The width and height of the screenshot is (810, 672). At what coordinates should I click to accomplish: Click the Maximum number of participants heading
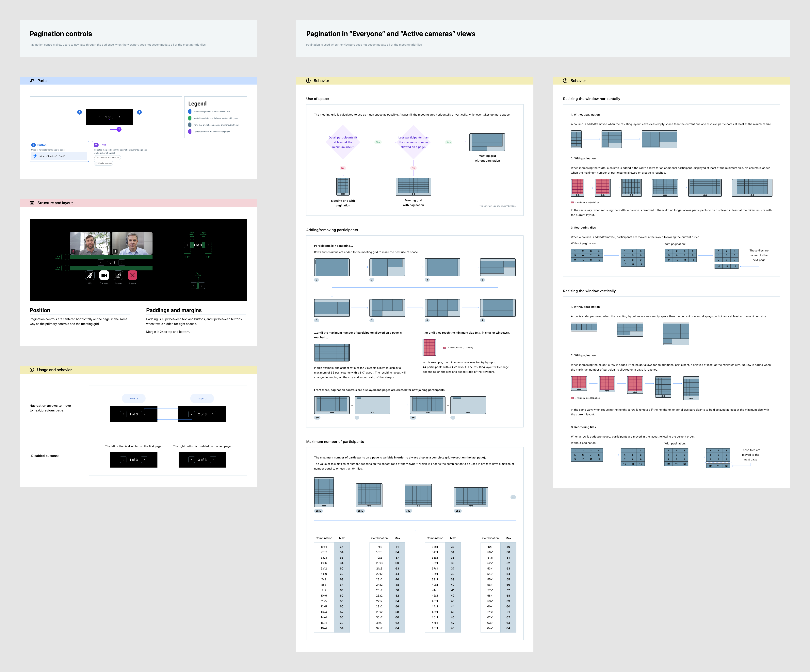click(335, 442)
